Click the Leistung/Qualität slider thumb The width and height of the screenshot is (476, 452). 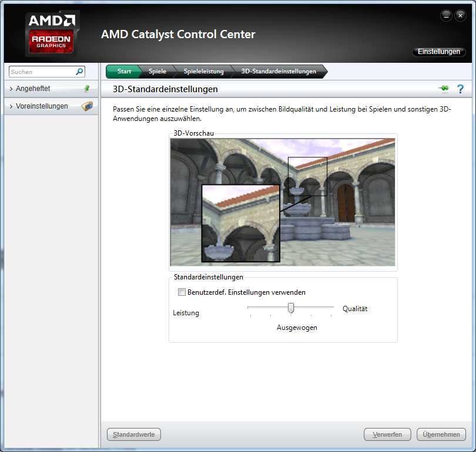291,308
